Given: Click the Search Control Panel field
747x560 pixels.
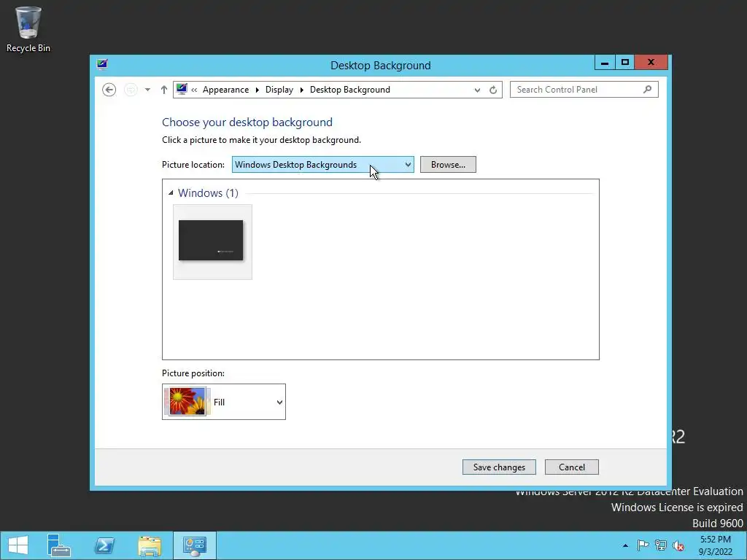Looking at the screenshot, I should click(x=584, y=90).
